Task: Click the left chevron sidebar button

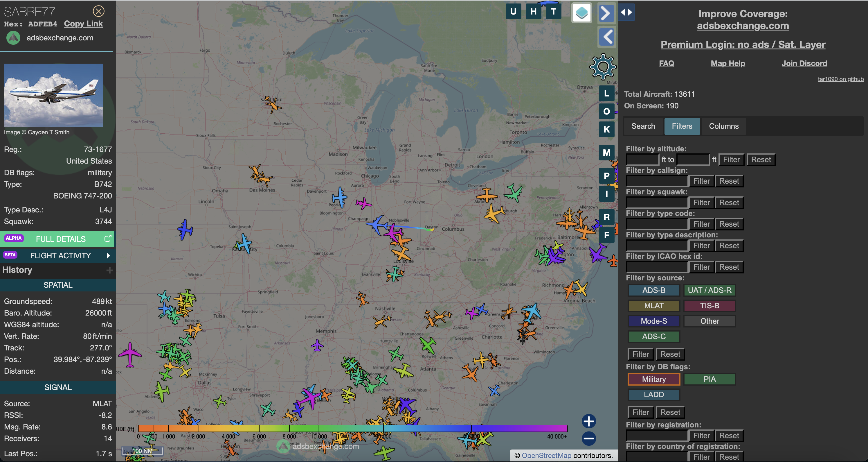Action: tap(607, 37)
